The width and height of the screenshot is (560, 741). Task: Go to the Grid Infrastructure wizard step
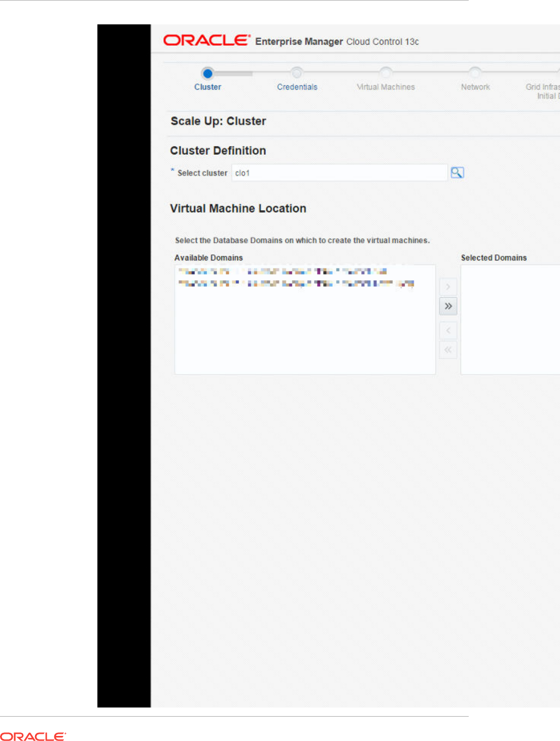click(543, 91)
